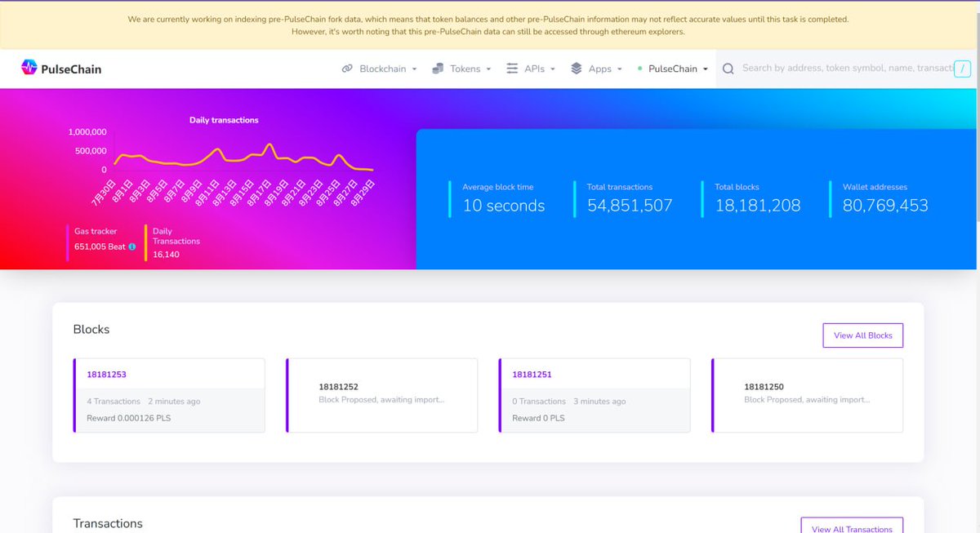Open the View All Transactions button

pos(852,527)
